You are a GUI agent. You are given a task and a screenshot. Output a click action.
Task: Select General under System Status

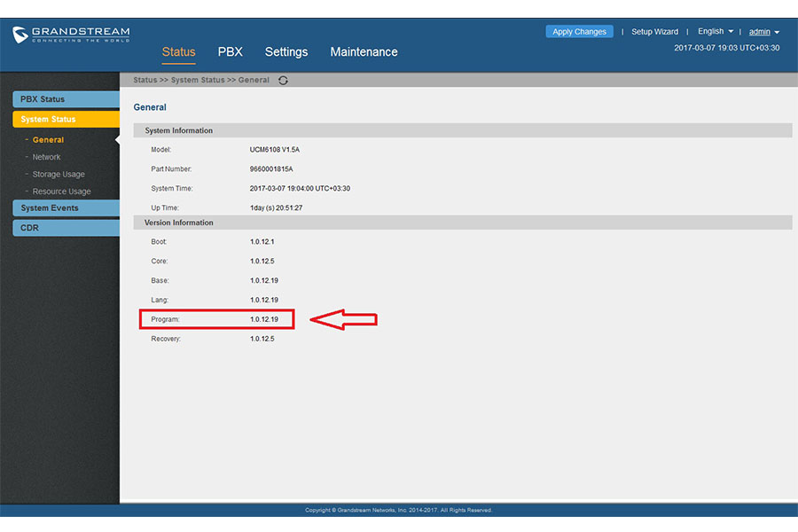point(49,139)
